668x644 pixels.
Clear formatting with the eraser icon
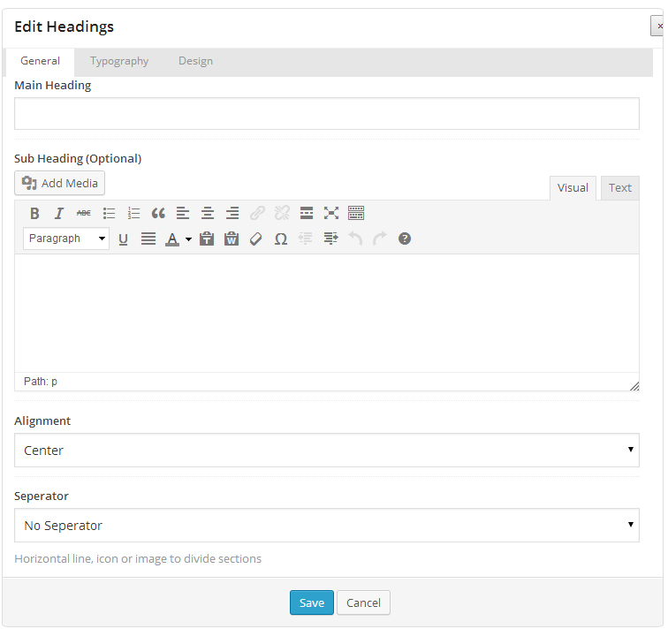point(256,239)
